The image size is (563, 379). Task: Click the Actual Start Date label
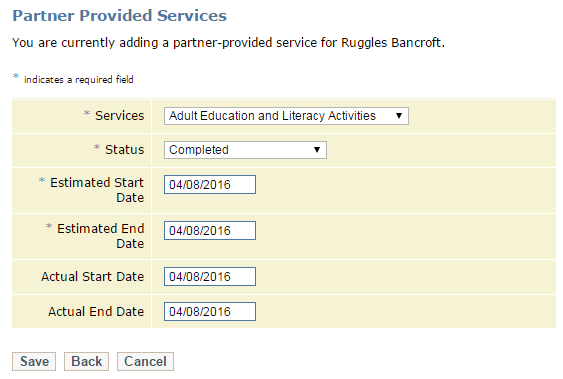click(93, 277)
